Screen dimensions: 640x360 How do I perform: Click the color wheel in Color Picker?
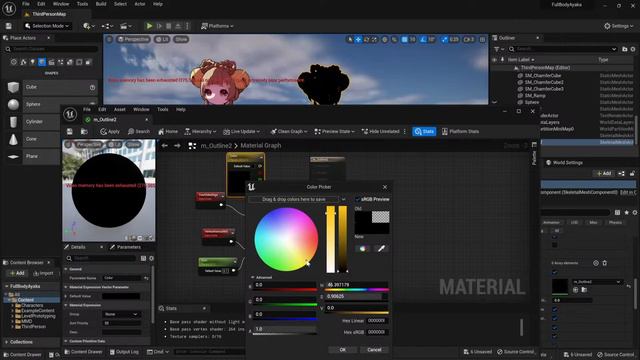286,240
